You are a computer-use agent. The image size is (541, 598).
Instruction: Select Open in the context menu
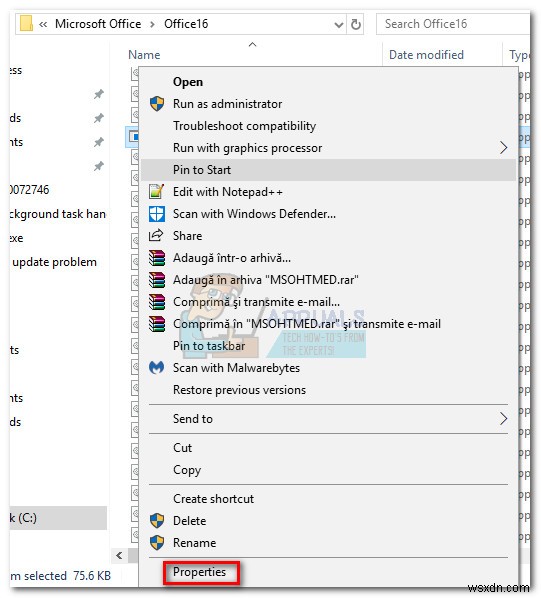(328, 82)
